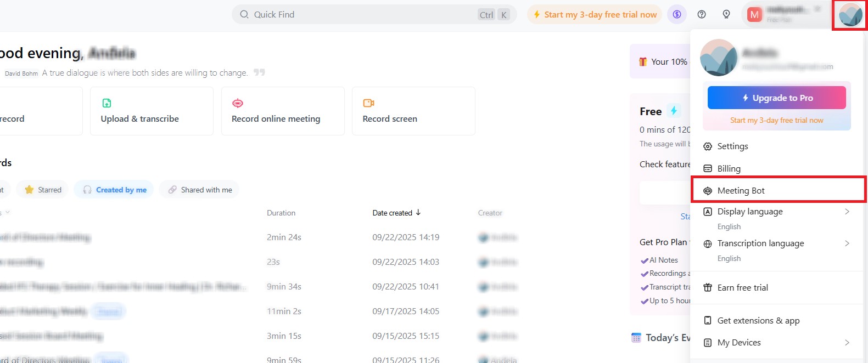Click the Upgrade to Pro button
Image resolution: width=868 pixels, height=363 pixels.
click(776, 98)
